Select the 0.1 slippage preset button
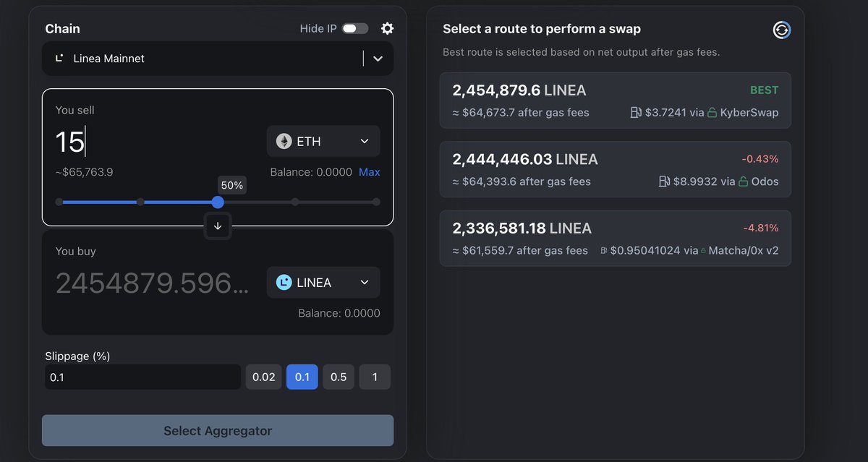The height and width of the screenshot is (462, 868). [x=302, y=377]
